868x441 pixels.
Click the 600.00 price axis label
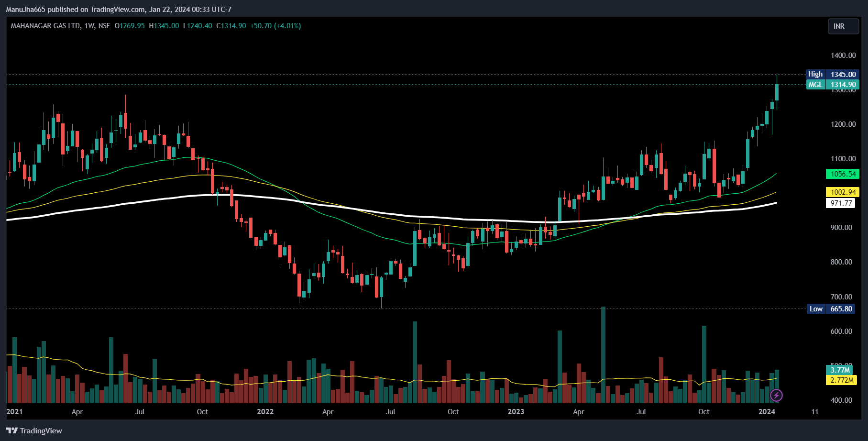(841, 331)
